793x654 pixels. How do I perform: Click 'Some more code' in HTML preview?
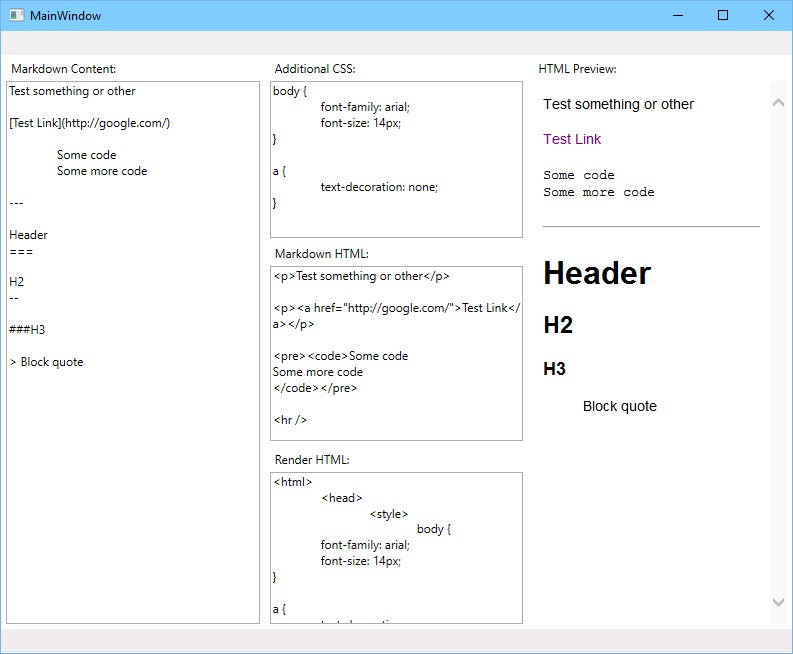click(x=599, y=192)
